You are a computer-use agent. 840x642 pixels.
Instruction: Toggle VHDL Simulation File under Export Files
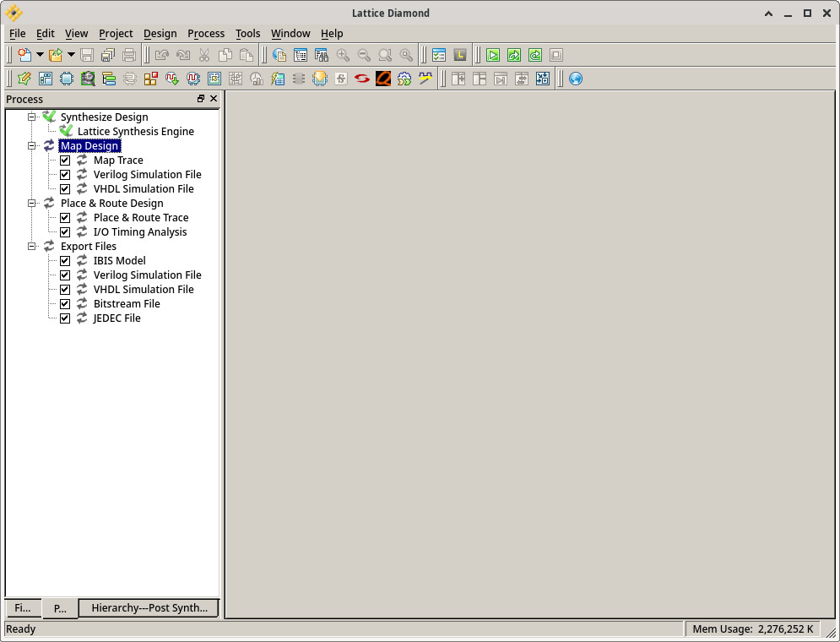coord(65,290)
